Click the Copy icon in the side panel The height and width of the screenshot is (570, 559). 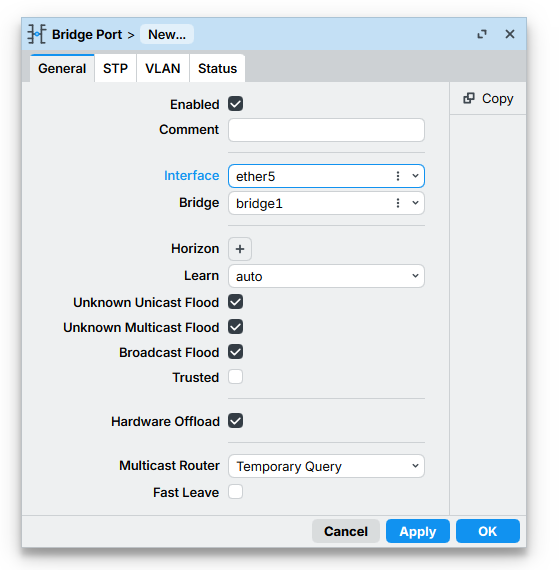(469, 98)
